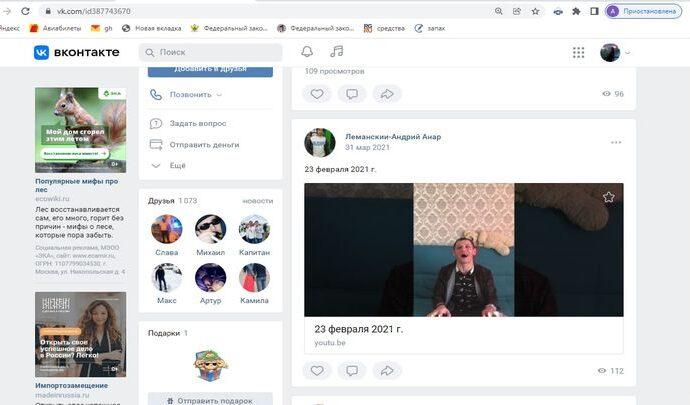The height and width of the screenshot is (405, 690).
Task: Like the post with 96 views
Action: pyautogui.click(x=317, y=94)
